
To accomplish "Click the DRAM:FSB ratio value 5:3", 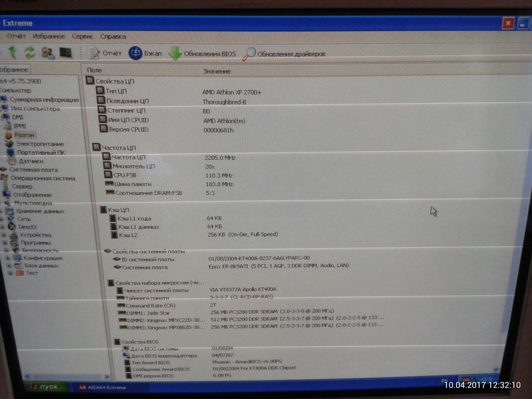I will tap(210, 193).
